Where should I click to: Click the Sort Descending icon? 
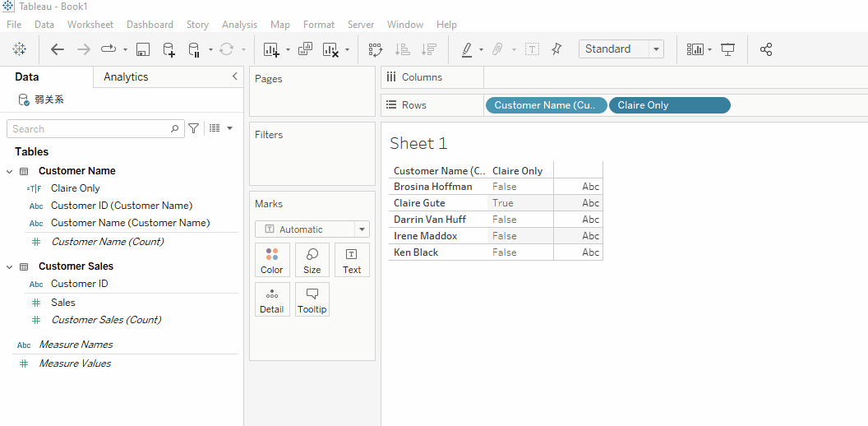(x=429, y=49)
